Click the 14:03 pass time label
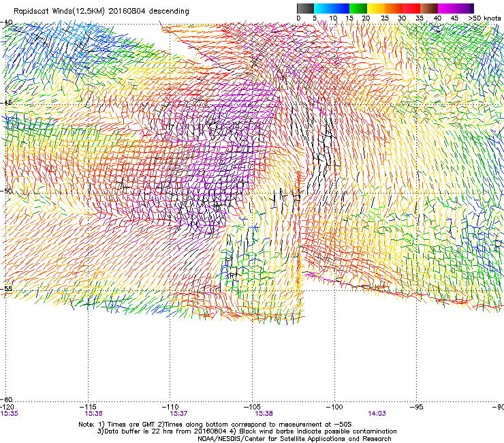 click(377, 414)
